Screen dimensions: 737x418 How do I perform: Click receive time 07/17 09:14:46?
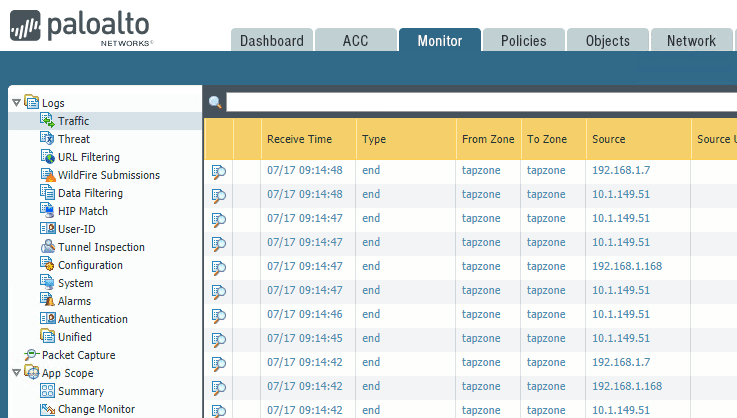click(x=305, y=314)
